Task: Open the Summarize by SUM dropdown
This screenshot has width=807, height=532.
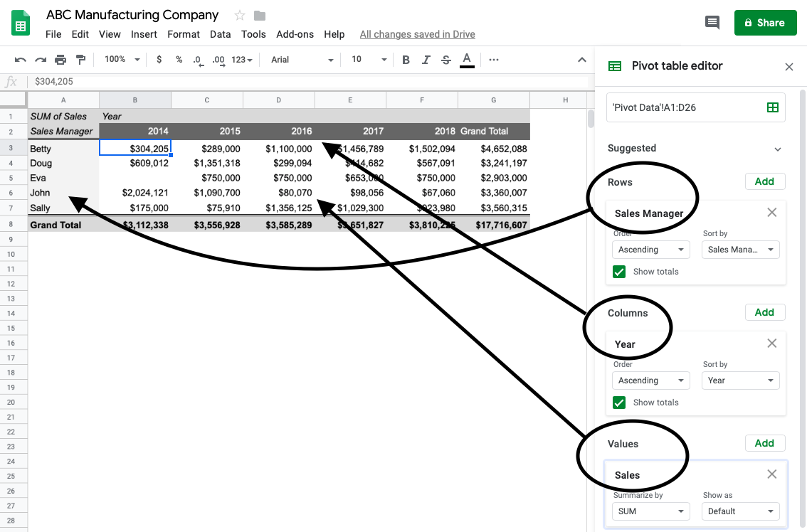Action: pyautogui.click(x=650, y=511)
